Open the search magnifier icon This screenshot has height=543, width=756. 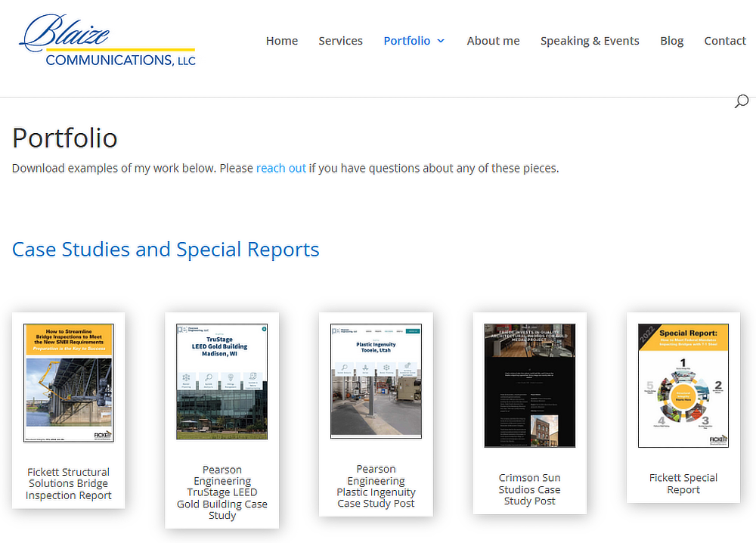pyautogui.click(x=741, y=101)
